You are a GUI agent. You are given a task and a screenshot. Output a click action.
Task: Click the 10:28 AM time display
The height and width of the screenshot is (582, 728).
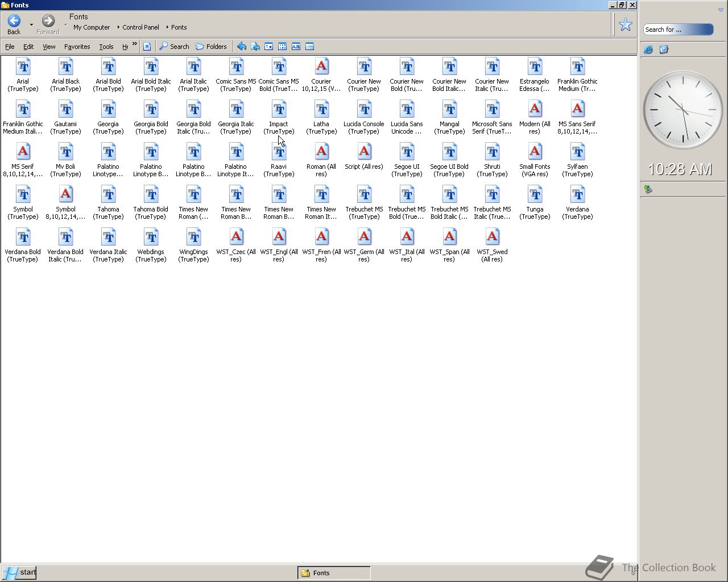tap(680, 169)
